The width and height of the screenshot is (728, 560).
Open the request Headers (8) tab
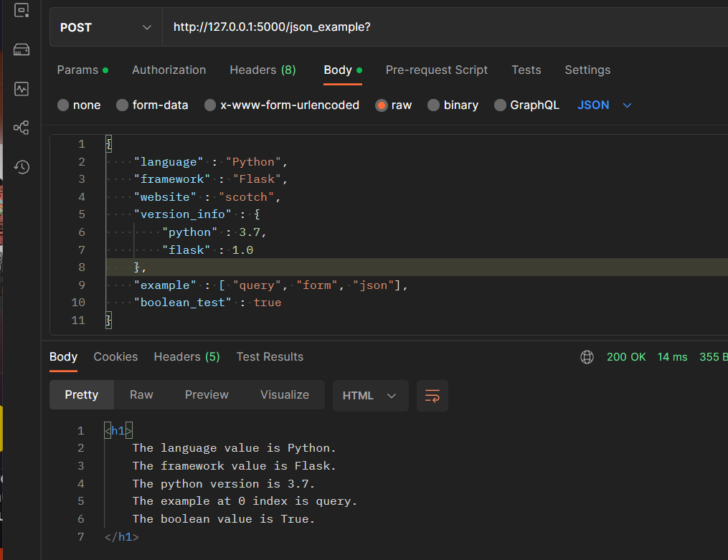(263, 70)
